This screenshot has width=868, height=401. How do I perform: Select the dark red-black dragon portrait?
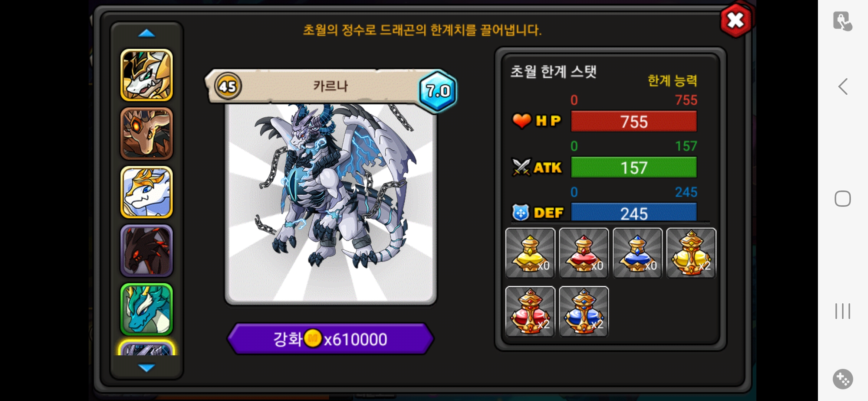147,251
